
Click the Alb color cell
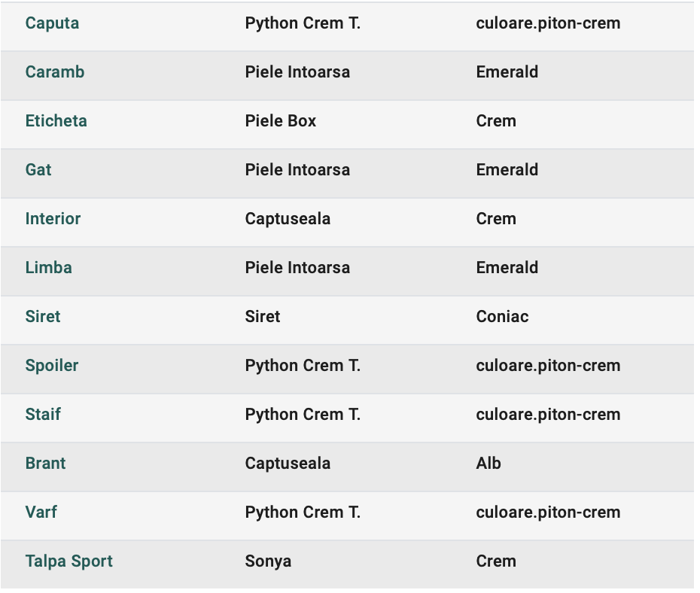[x=488, y=463]
